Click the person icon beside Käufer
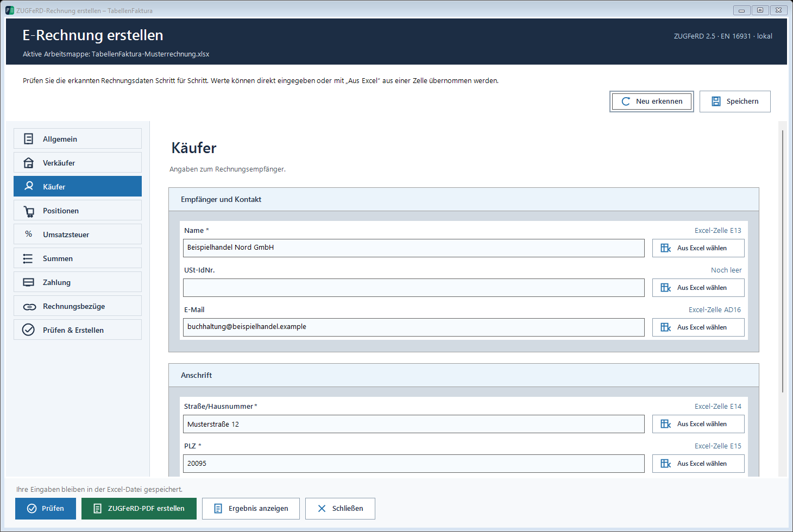 tap(29, 186)
